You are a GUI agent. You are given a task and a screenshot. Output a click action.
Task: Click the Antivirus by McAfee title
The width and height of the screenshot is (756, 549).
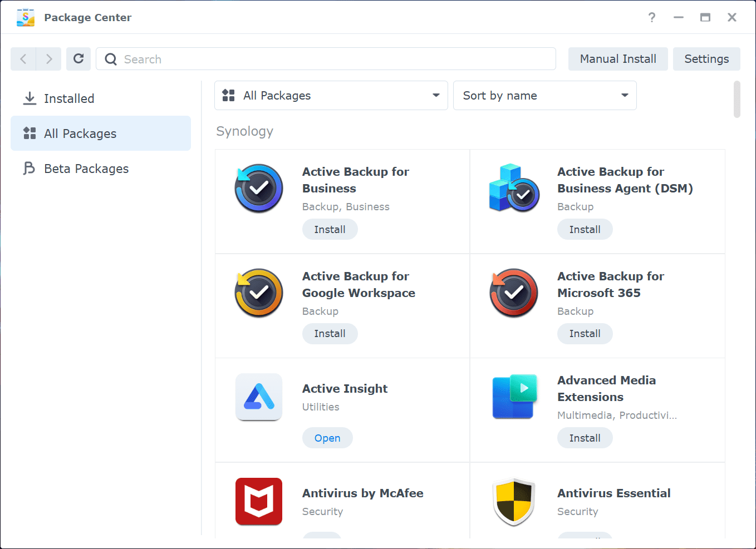(363, 493)
